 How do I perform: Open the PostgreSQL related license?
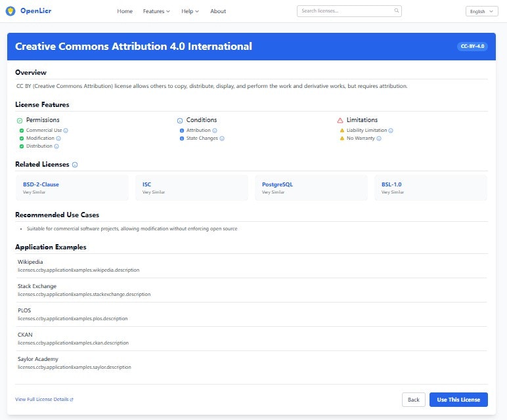coord(311,188)
